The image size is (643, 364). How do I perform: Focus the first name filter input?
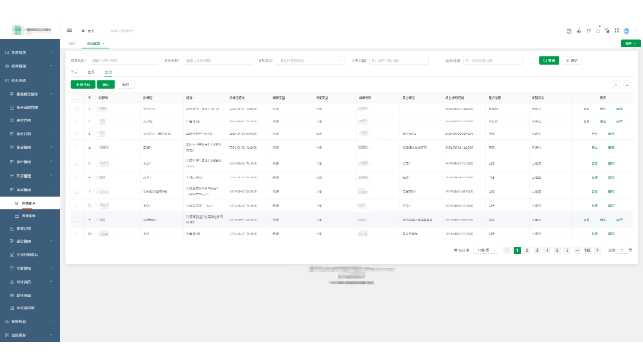click(123, 60)
